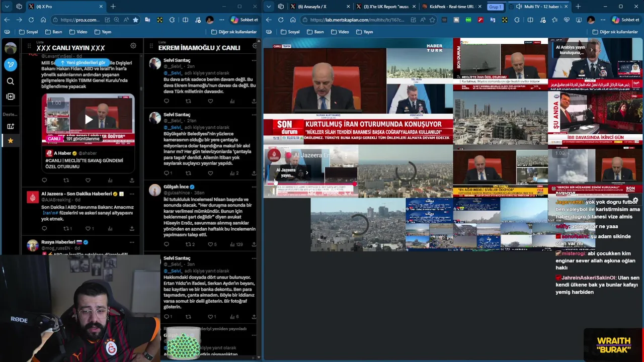Open tab search dropdown in right browser window
The height and width of the screenshot is (362, 644).
pyautogui.click(x=269, y=7)
